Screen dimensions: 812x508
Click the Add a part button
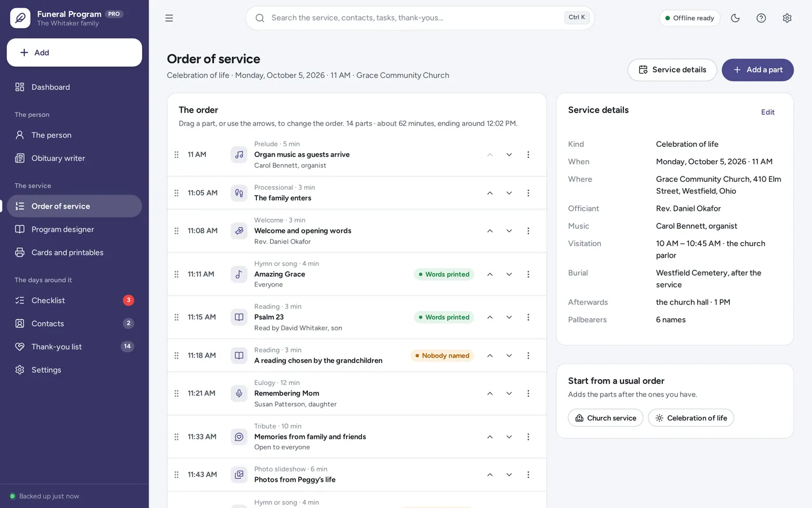point(757,70)
